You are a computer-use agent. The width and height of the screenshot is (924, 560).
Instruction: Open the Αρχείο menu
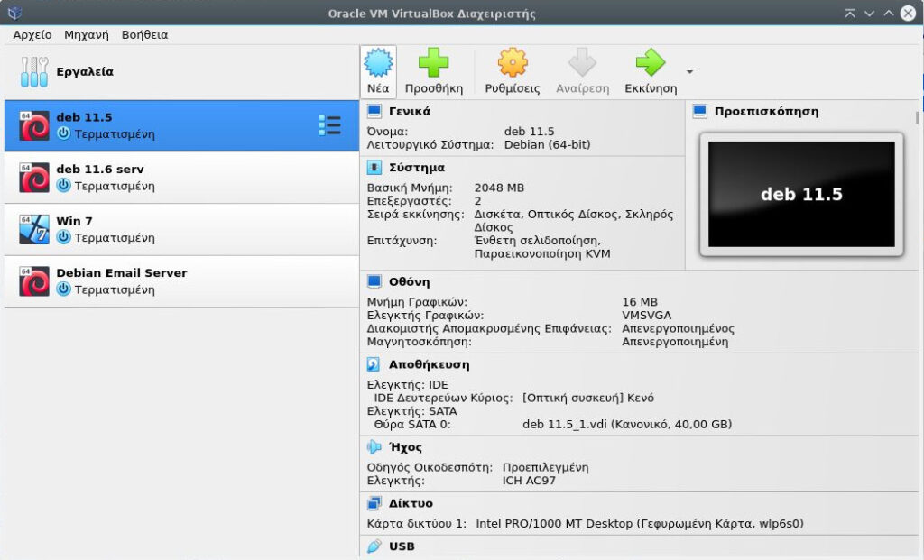point(32,35)
